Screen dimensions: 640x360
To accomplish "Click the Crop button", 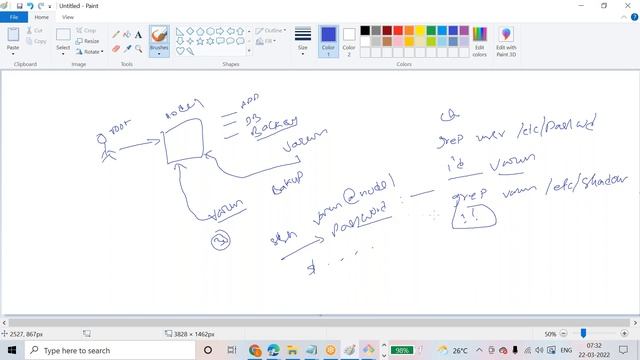I will [x=86, y=31].
